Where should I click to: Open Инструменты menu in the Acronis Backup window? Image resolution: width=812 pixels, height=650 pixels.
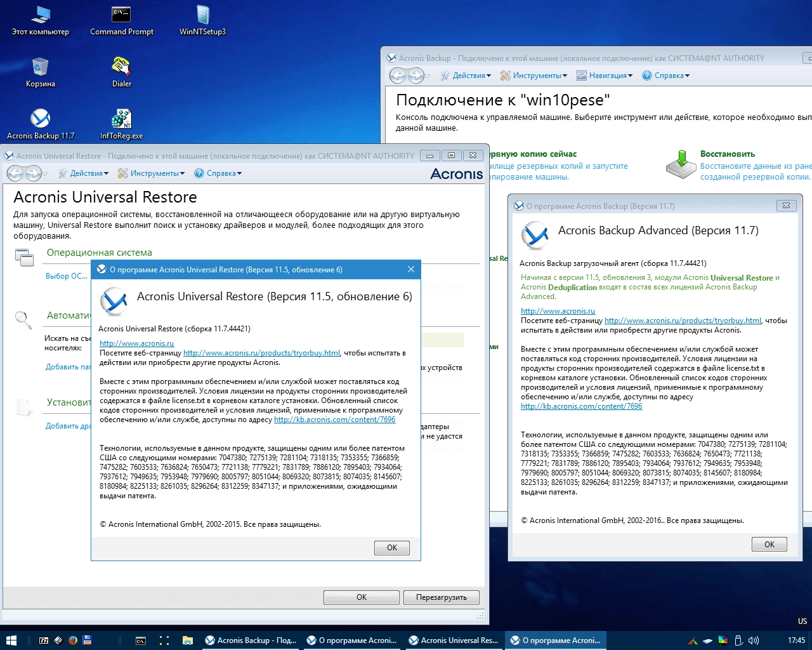pos(534,76)
